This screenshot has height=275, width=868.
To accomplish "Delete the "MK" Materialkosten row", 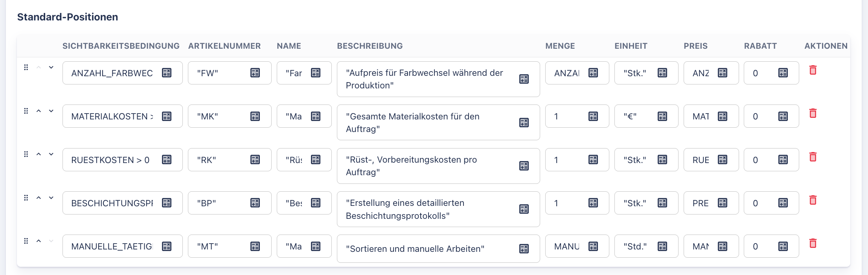I will coord(813,114).
